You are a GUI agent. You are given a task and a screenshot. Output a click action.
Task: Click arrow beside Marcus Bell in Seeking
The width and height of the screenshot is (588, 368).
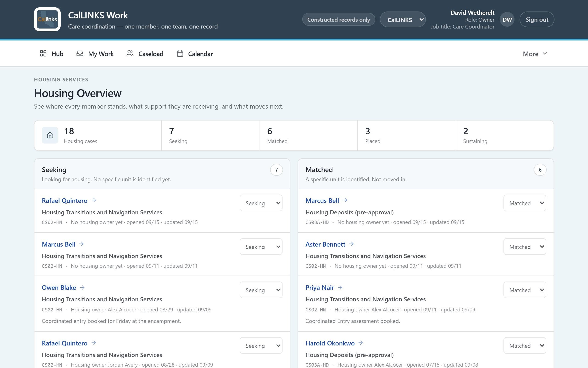click(x=81, y=244)
